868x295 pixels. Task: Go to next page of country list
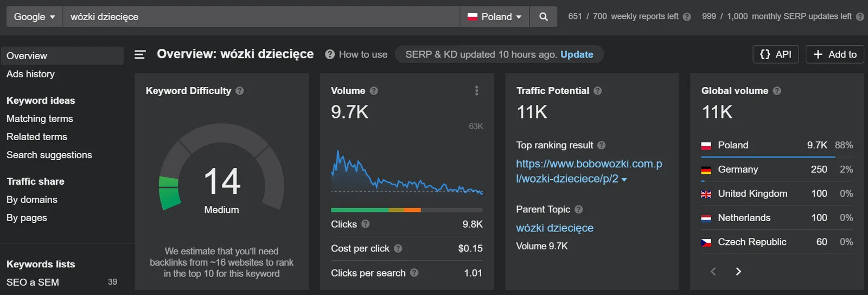pyautogui.click(x=738, y=272)
